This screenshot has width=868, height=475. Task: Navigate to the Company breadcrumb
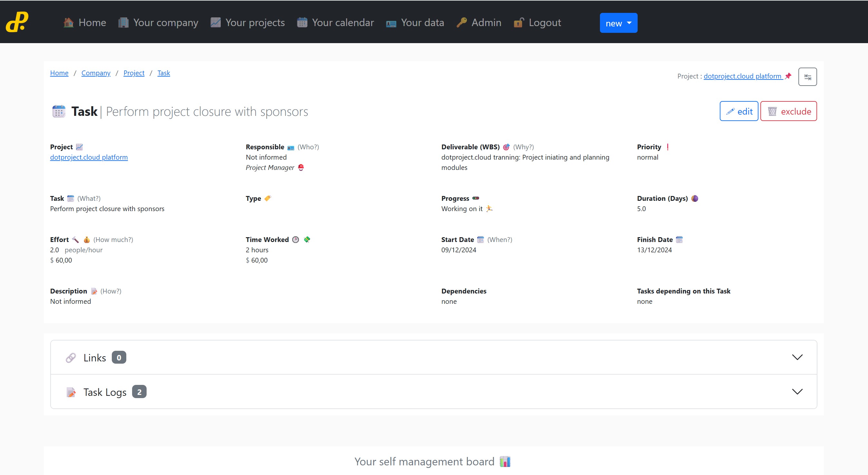(x=96, y=73)
